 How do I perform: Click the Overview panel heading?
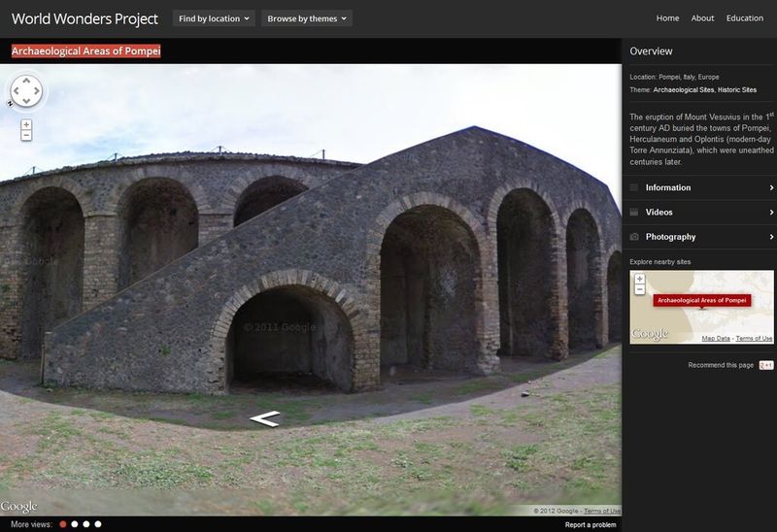[x=651, y=51]
